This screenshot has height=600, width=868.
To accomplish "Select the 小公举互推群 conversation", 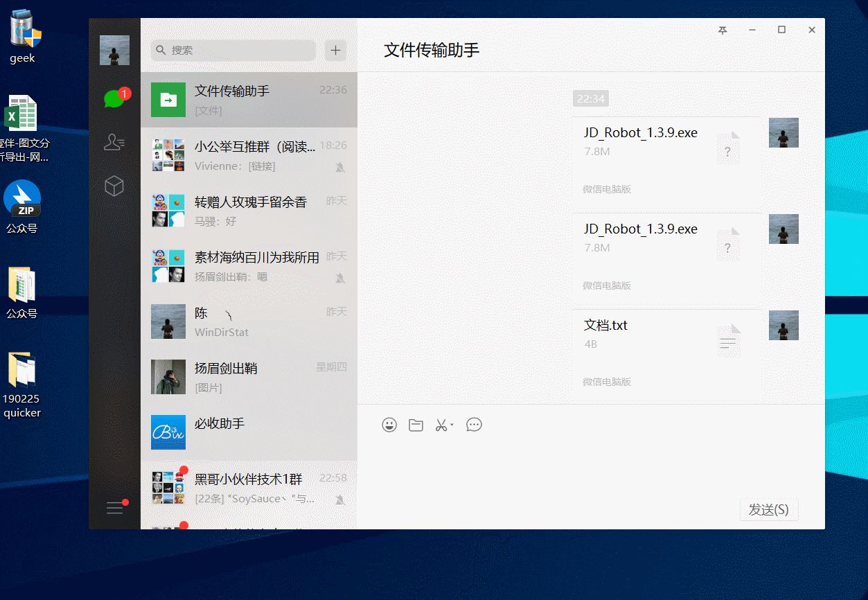I will pos(249,155).
